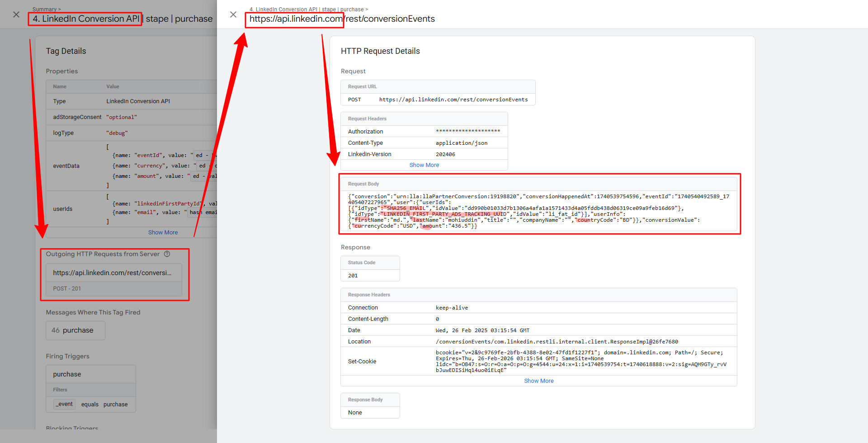Click the masked Authorization header value
Viewport: 868px width, 443px height.
tap(467, 131)
